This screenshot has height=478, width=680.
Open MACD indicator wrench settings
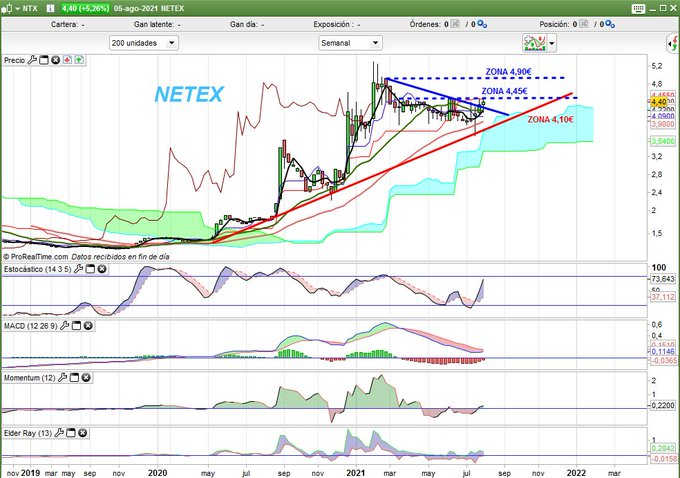[65, 325]
